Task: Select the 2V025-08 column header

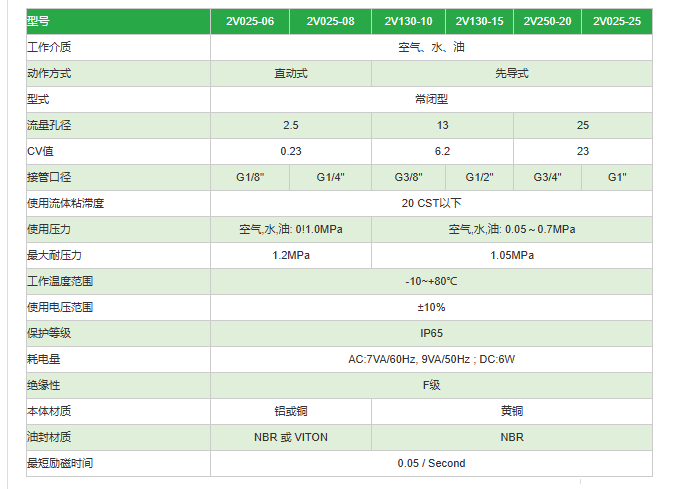Action: pos(330,21)
